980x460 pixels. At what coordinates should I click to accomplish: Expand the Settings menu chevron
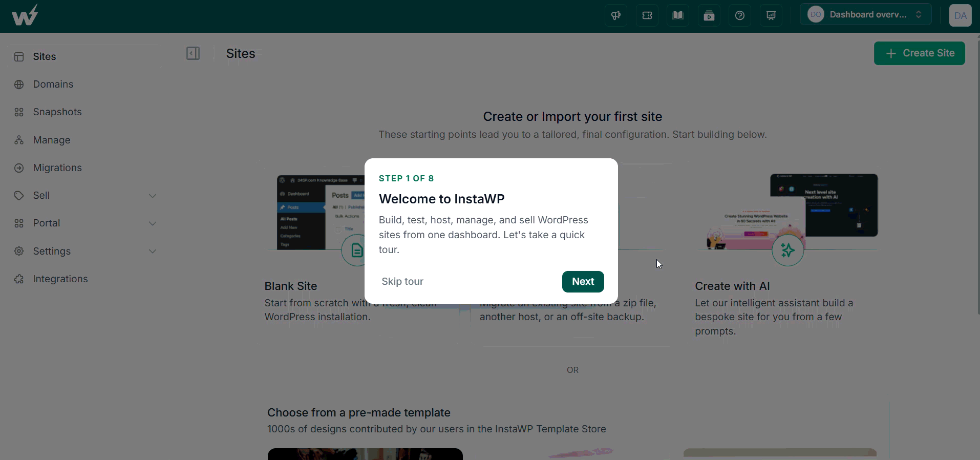point(153,251)
